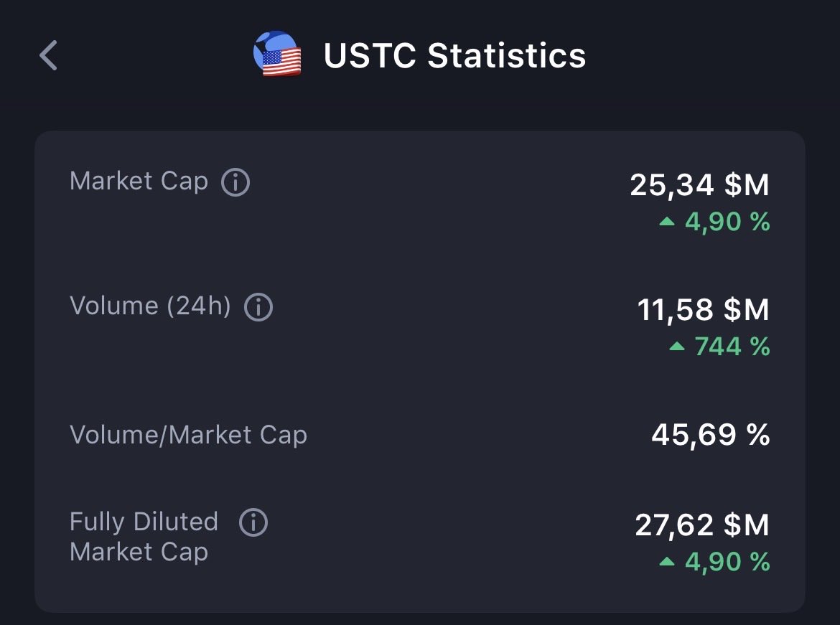Open Fully Diluted Market Cap info icon
Image resolution: width=840 pixels, height=625 pixels.
coord(253,522)
